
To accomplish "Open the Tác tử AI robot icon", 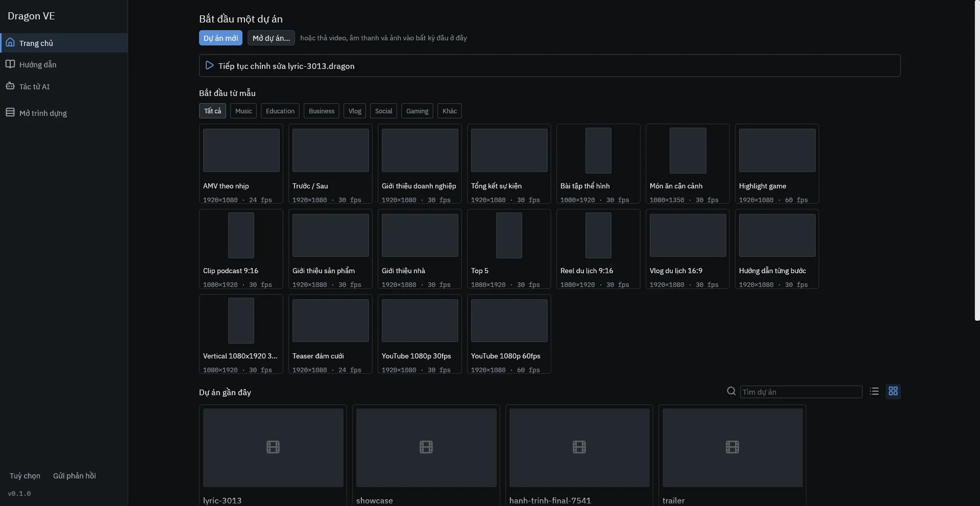I will tap(10, 86).
